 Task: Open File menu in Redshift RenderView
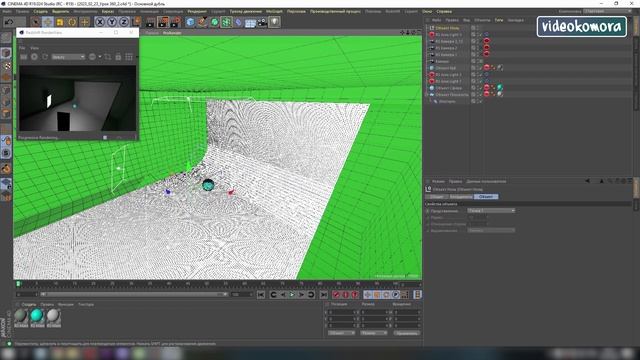[x=22, y=48]
